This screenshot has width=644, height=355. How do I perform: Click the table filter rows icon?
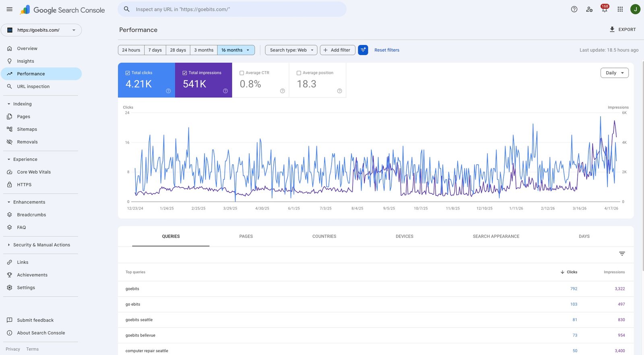coord(622,254)
